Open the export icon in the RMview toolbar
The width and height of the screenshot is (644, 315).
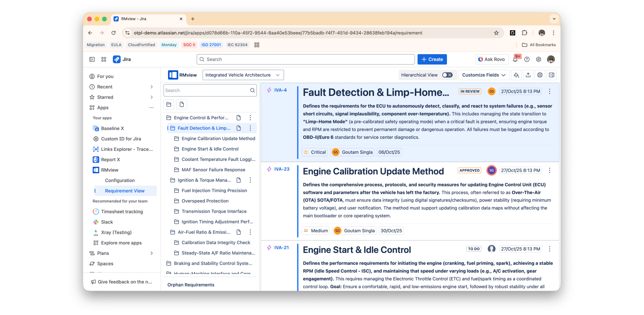[x=528, y=75]
